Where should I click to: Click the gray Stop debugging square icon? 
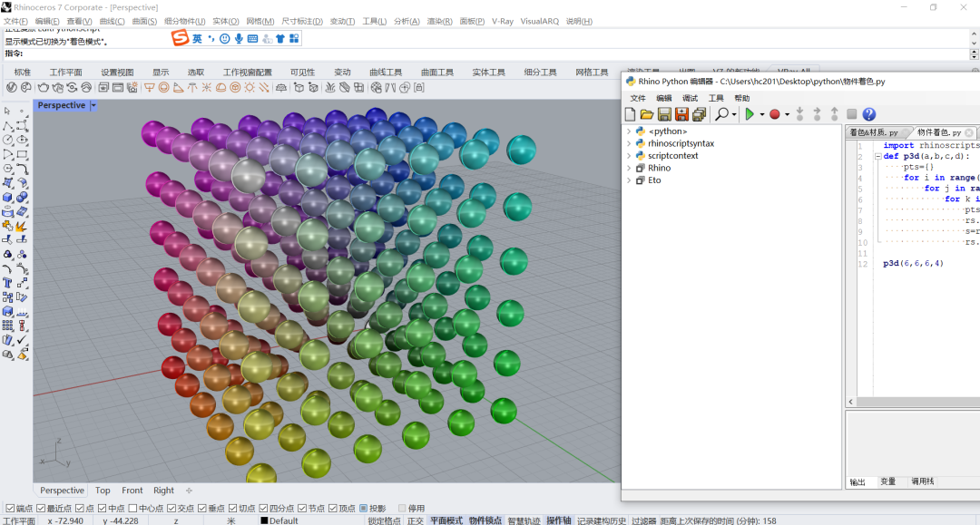tap(851, 113)
